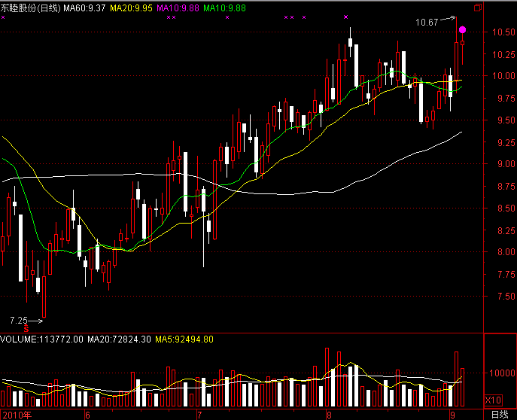This screenshot has width=517, height=420.
Task: Click the magenta circle marker near 10.50
Action: click(x=462, y=29)
